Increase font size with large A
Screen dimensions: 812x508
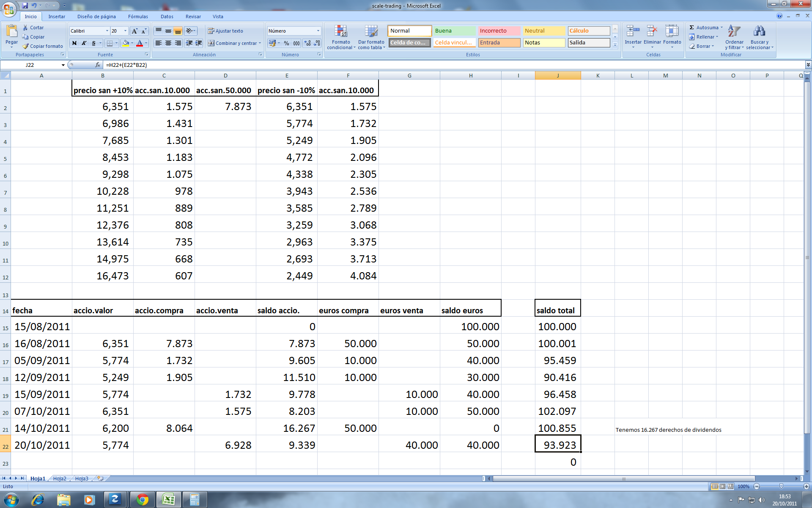134,31
